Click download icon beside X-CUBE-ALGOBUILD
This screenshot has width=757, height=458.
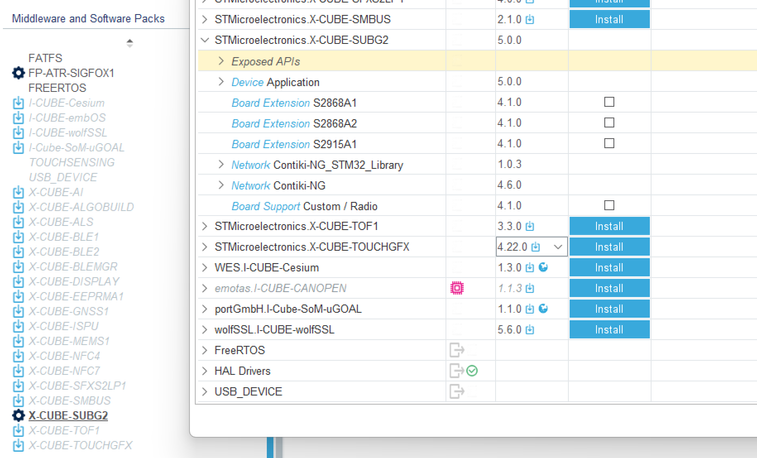(18, 207)
